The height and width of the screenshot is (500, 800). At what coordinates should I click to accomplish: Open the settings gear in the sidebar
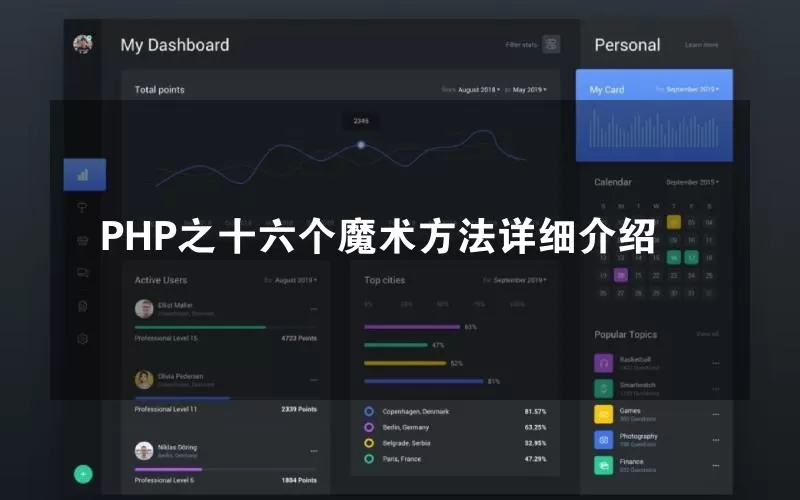click(83, 339)
